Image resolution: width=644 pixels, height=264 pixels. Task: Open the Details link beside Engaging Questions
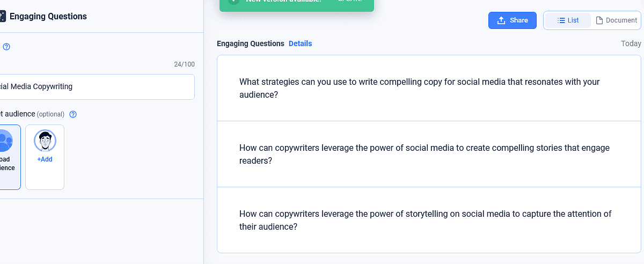coord(300,43)
